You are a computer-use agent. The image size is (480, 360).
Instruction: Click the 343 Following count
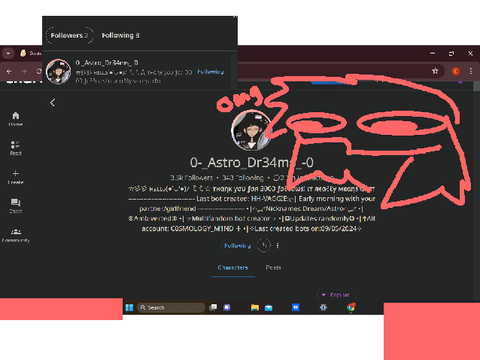coord(243,178)
